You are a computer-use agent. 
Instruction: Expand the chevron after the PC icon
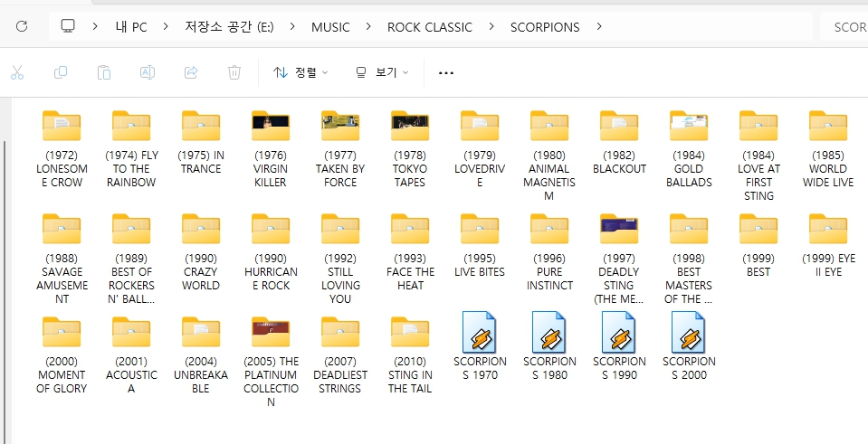coord(95,26)
